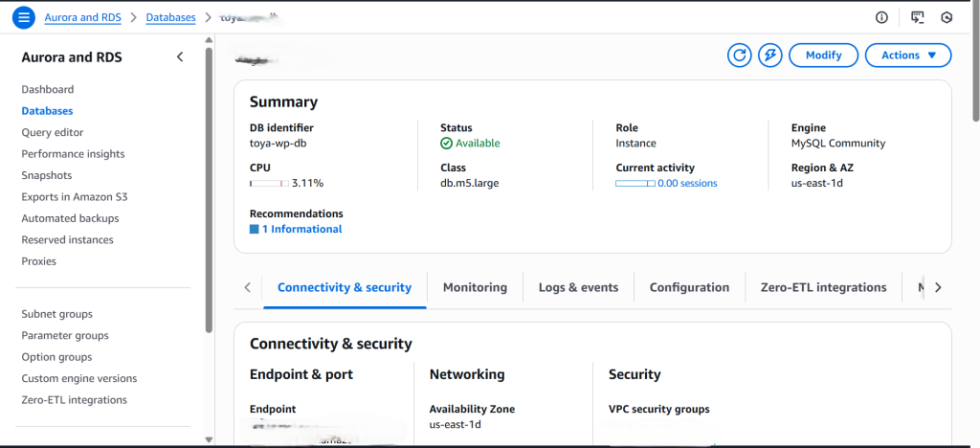Open the Actions dropdown
Screen dimensions: 980x448
pyautogui.click(x=907, y=56)
